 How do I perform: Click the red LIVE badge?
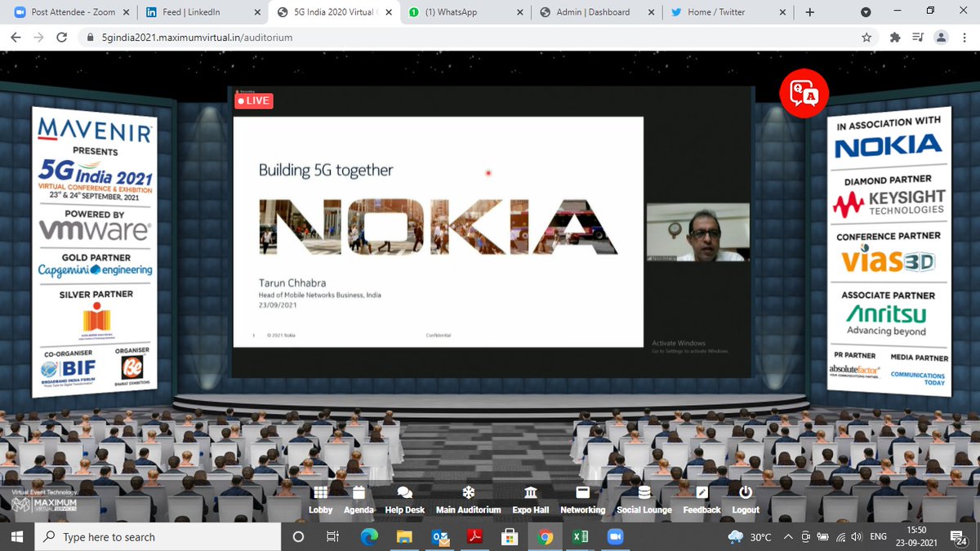tap(253, 100)
